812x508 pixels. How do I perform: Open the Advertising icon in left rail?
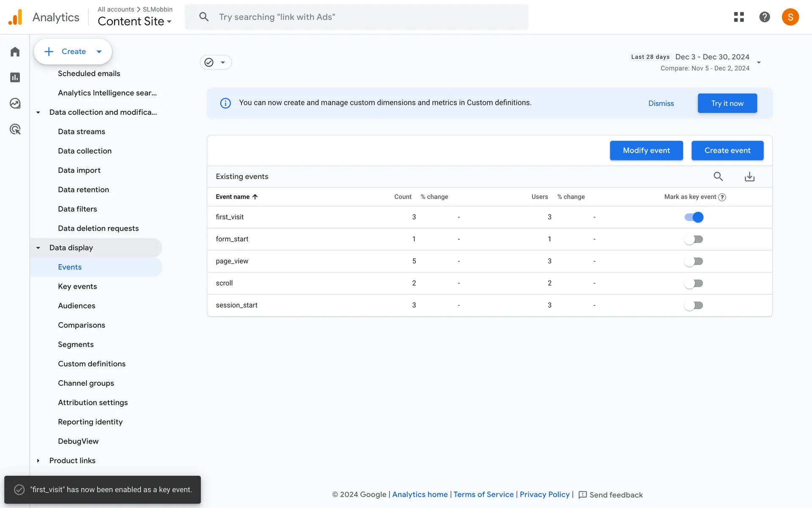pos(15,129)
